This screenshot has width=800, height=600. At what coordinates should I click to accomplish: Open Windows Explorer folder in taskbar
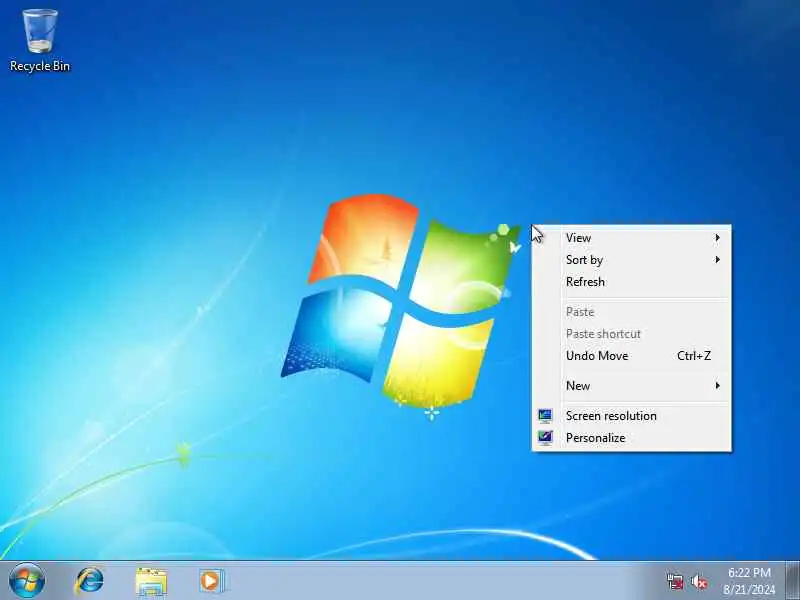tap(151, 582)
